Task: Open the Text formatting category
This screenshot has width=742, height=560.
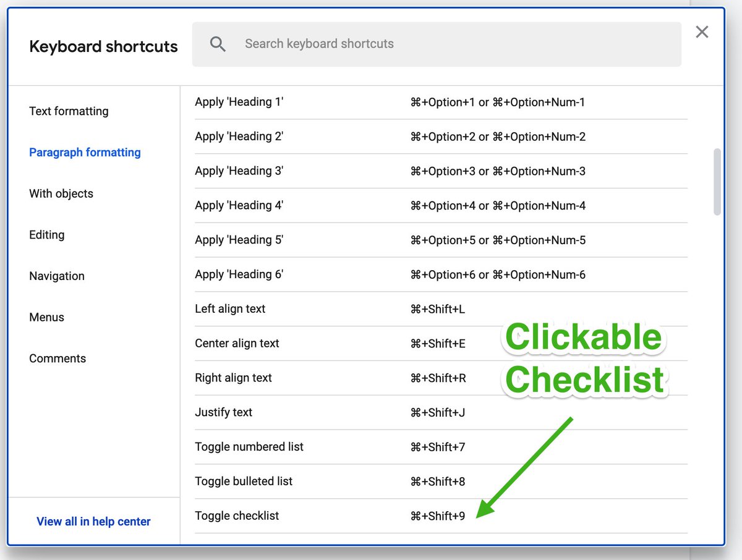Action: 69,111
